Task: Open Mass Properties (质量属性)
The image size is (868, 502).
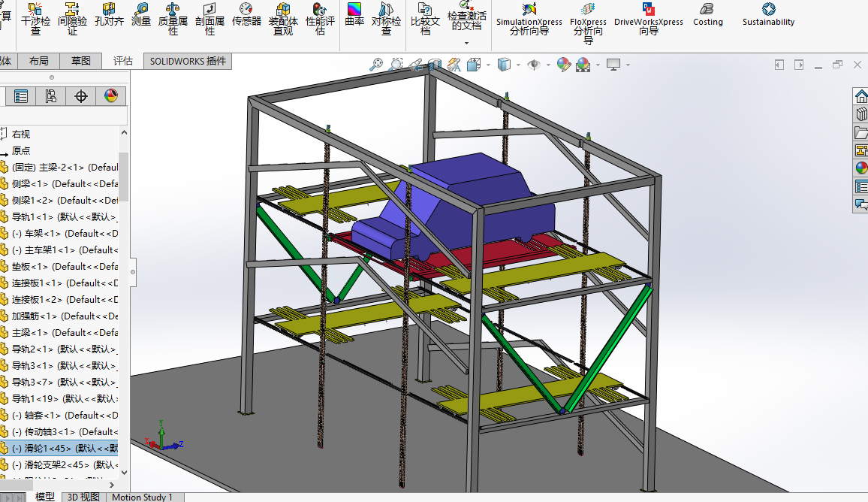Action: (x=173, y=18)
